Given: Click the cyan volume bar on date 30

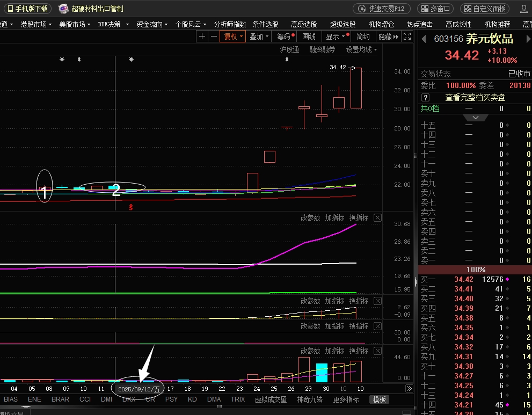Looking at the screenshot, I should click(322, 373).
